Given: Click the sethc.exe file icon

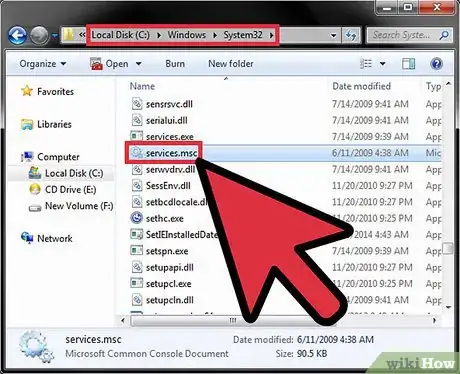Looking at the screenshot, I should click(x=136, y=218).
